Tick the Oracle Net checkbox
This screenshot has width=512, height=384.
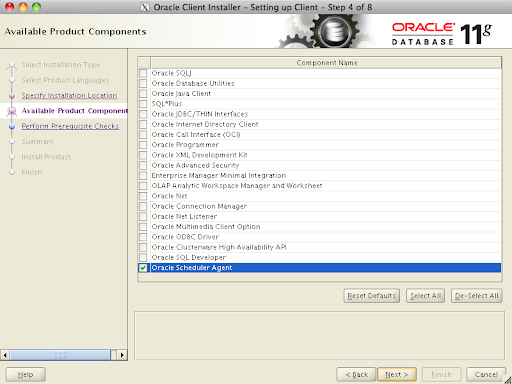click(x=143, y=196)
